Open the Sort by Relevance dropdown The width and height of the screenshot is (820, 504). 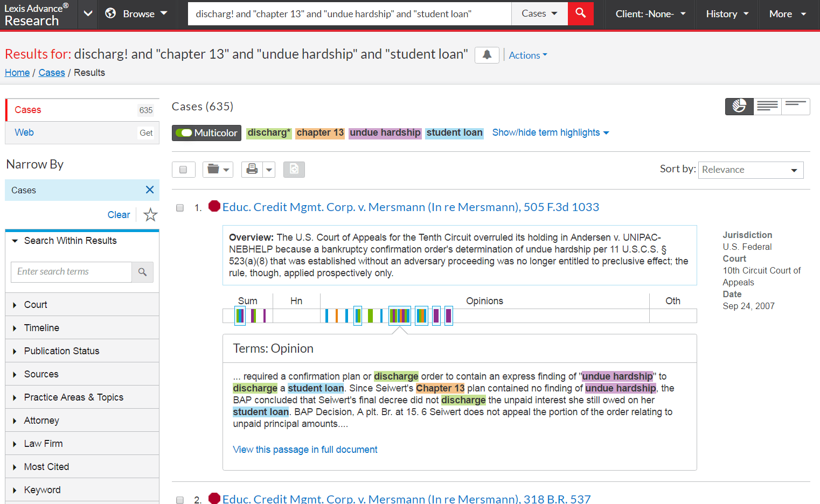pos(750,170)
